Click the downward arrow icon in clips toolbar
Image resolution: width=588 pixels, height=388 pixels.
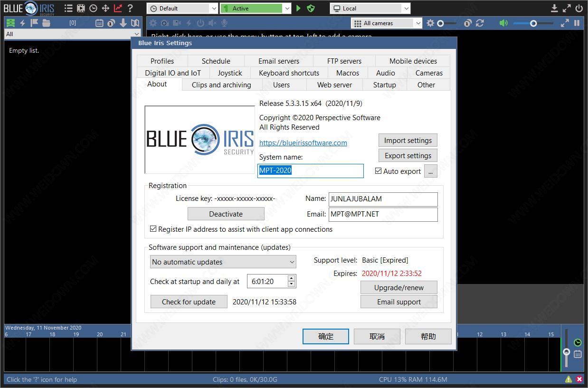click(123, 23)
